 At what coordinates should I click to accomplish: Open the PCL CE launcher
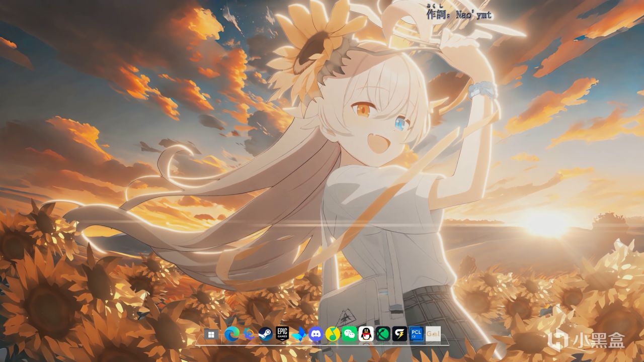(x=416, y=334)
